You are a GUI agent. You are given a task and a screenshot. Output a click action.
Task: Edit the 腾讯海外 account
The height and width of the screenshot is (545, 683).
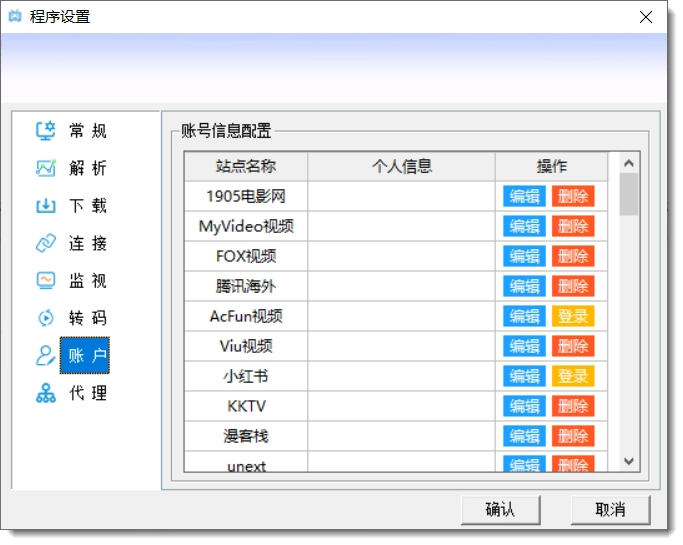click(524, 286)
